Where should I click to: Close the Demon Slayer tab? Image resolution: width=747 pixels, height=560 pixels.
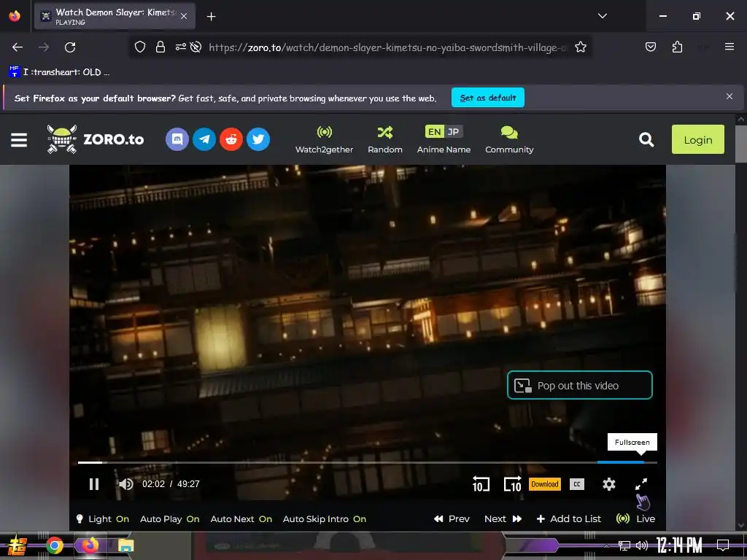pyautogui.click(x=184, y=16)
